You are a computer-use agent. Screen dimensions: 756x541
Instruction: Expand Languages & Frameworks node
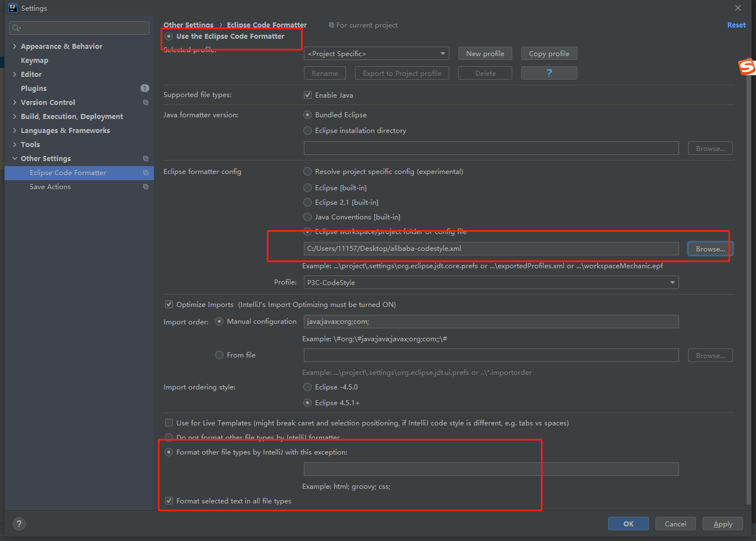[15, 130]
